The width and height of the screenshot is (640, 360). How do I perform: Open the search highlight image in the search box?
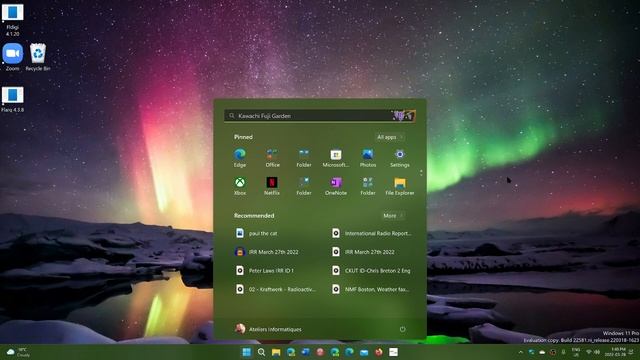point(404,116)
